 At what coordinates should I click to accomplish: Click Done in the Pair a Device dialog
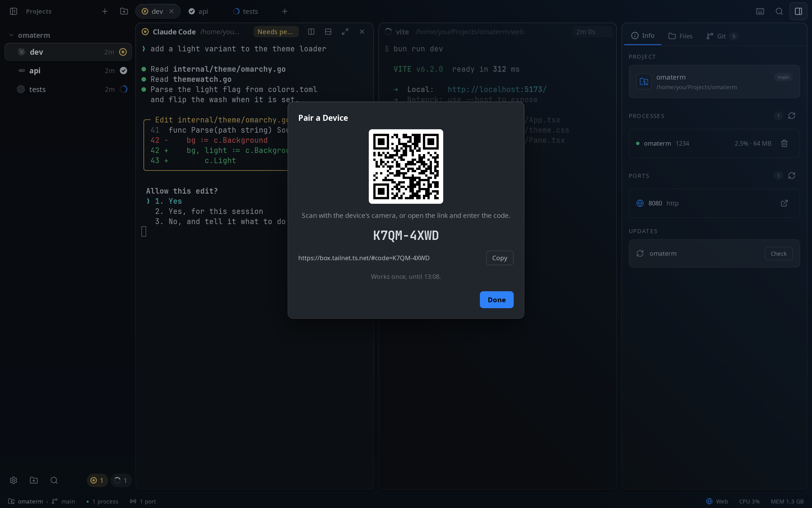(497, 300)
